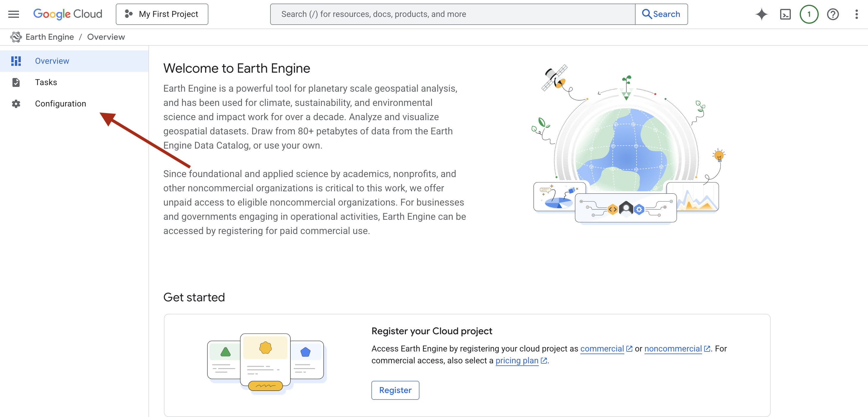Click the Search button
Screen dimensions: 868x417
pos(661,14)
